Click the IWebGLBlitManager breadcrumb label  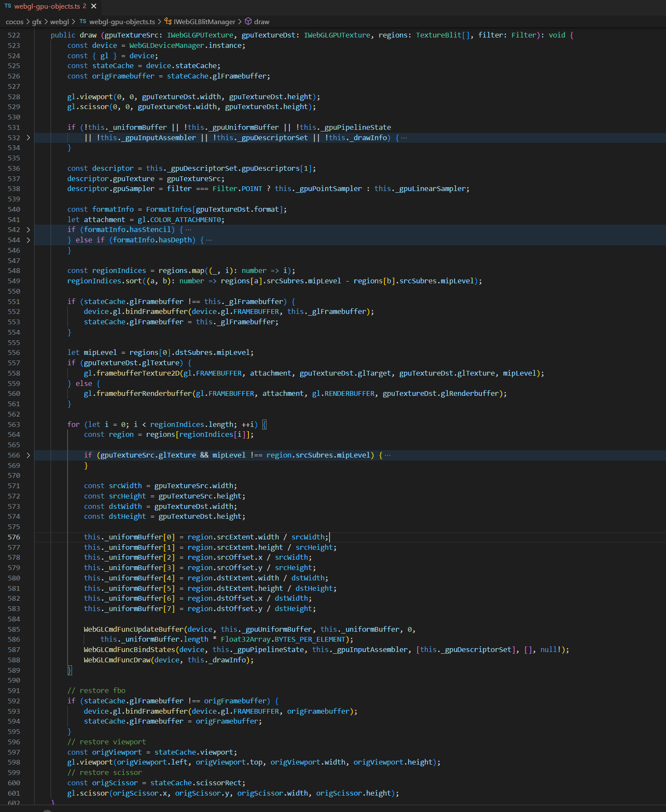coord(204,22)
